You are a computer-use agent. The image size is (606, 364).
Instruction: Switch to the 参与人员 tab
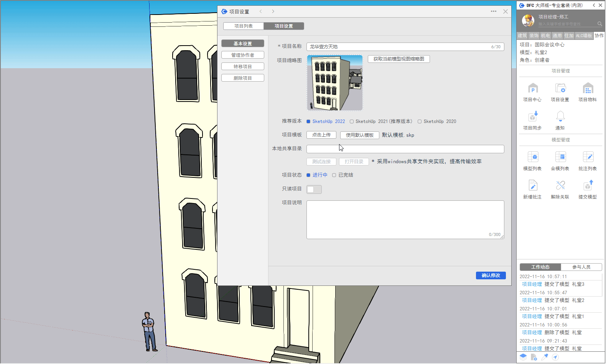tap(581, 267)
